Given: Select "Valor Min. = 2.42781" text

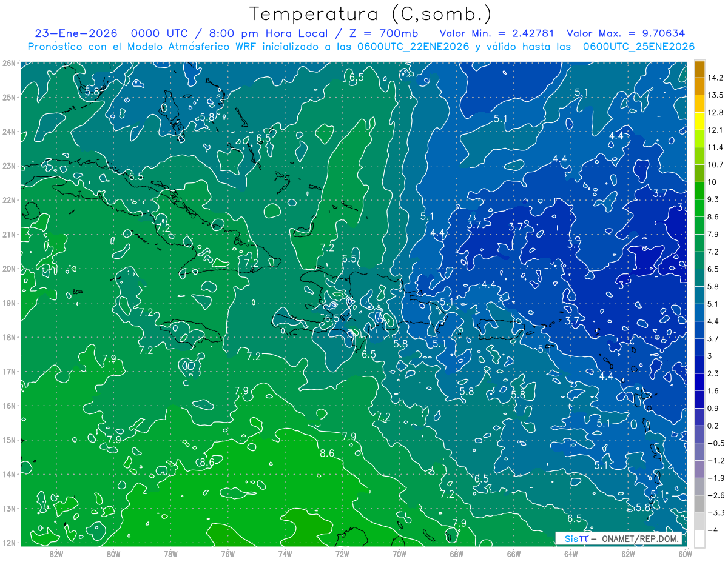Looking at the screenshot, I should [497, 34].
